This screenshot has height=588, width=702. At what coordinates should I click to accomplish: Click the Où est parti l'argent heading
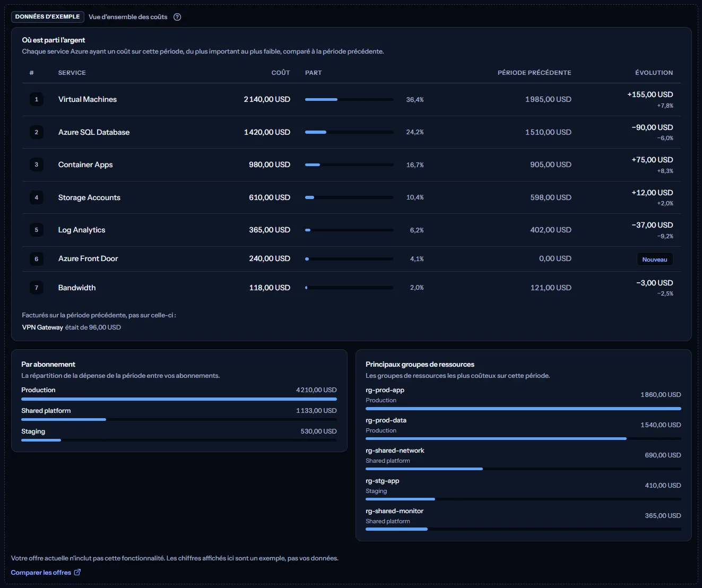coord(54,40)
